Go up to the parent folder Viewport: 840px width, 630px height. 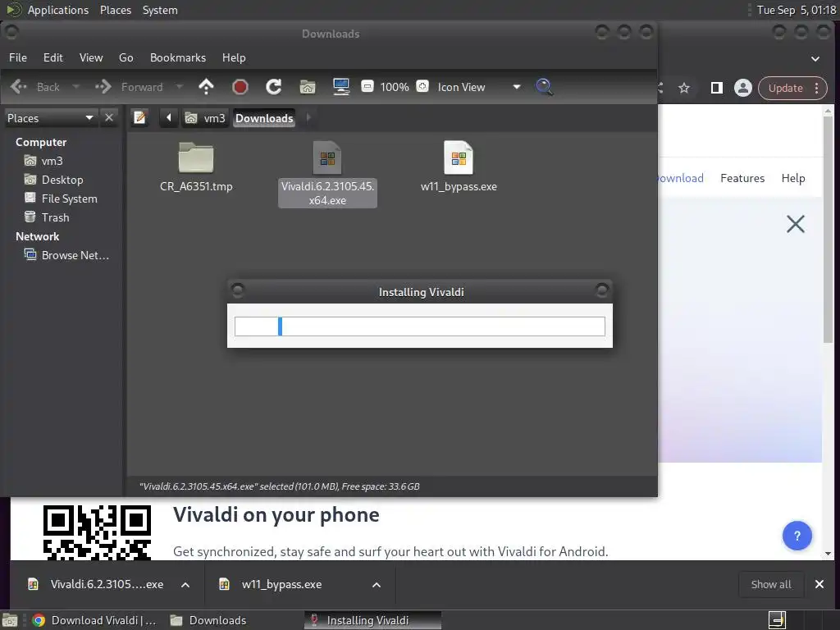(x=206, y=87)
